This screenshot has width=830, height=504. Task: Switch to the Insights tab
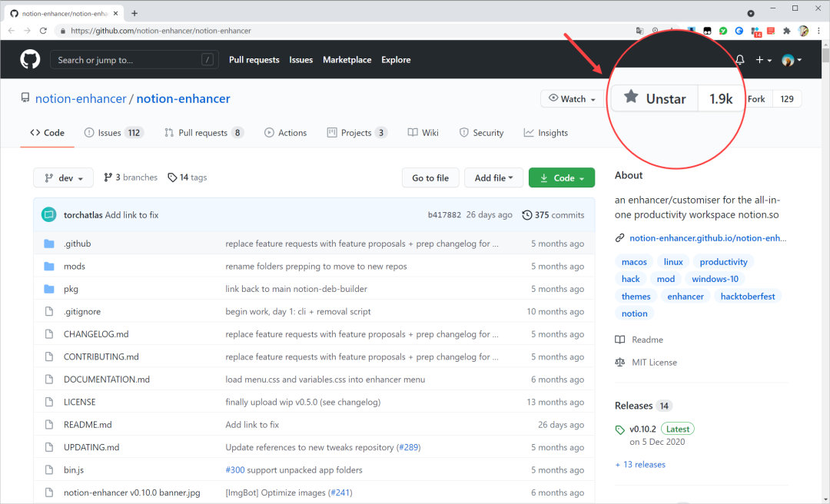[546, 133]
